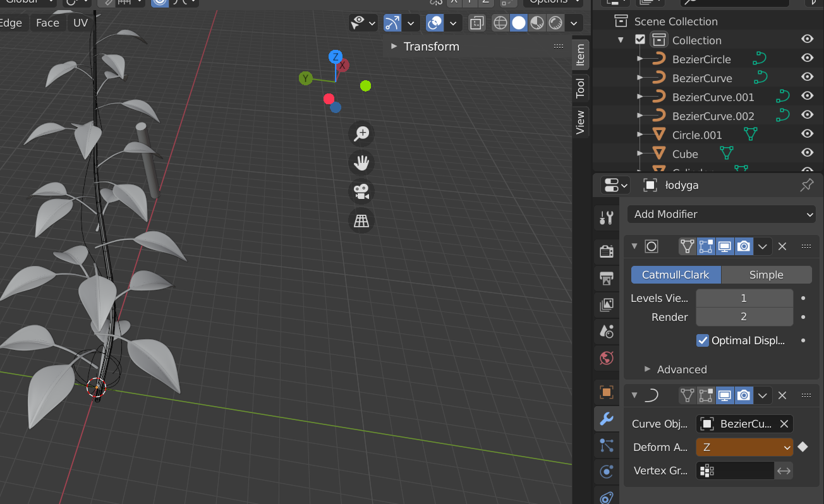Viewport: 824px width, 504px height.
Task: Select the Simple subdivision type
Action: coord(766,275)
